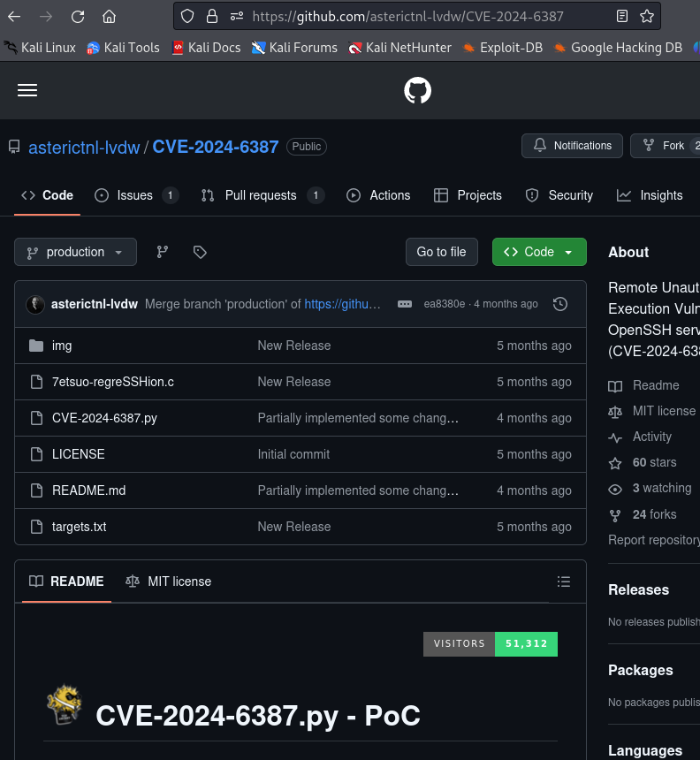Click the Fork button
The image size is (700, 760).
666,146
